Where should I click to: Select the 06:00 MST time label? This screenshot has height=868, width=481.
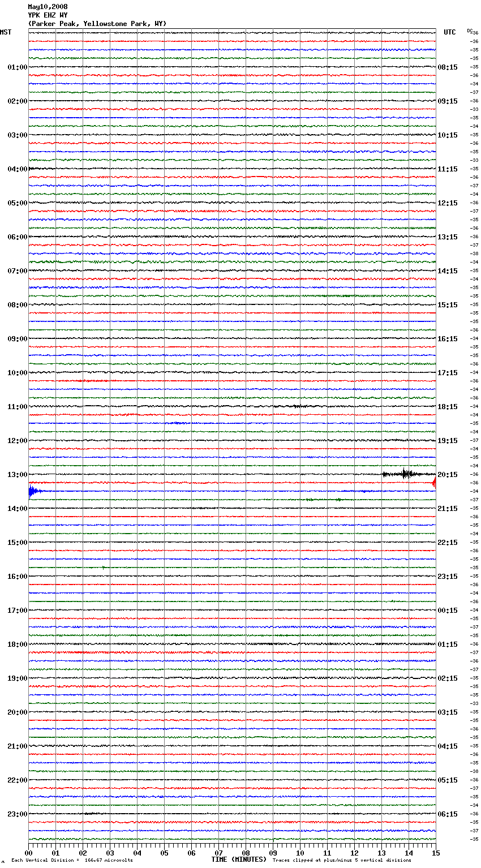pos(17,237)
